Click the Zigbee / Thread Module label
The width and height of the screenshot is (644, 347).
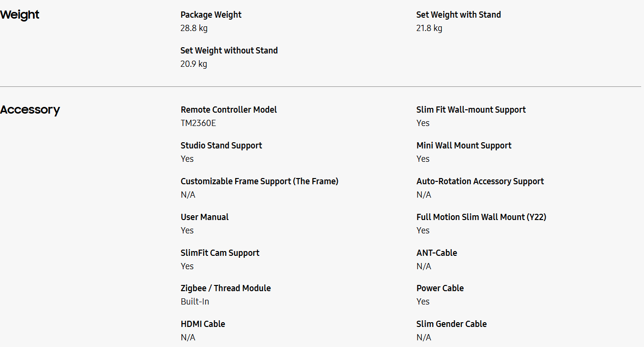pos(226,288)
